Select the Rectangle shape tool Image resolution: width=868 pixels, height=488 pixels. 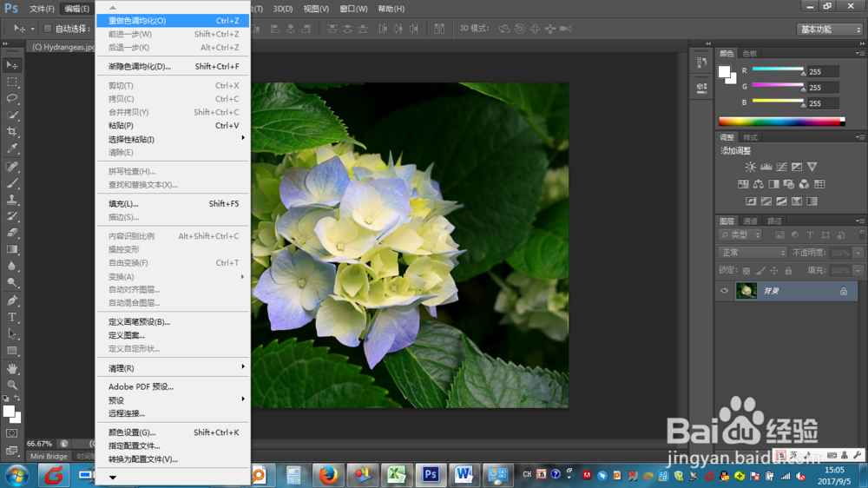[12, 351]
